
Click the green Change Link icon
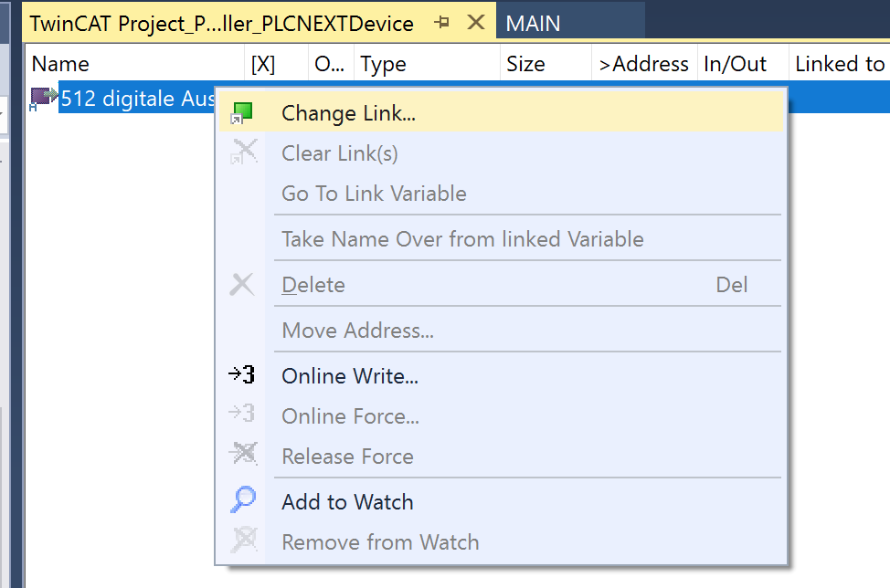242,113
